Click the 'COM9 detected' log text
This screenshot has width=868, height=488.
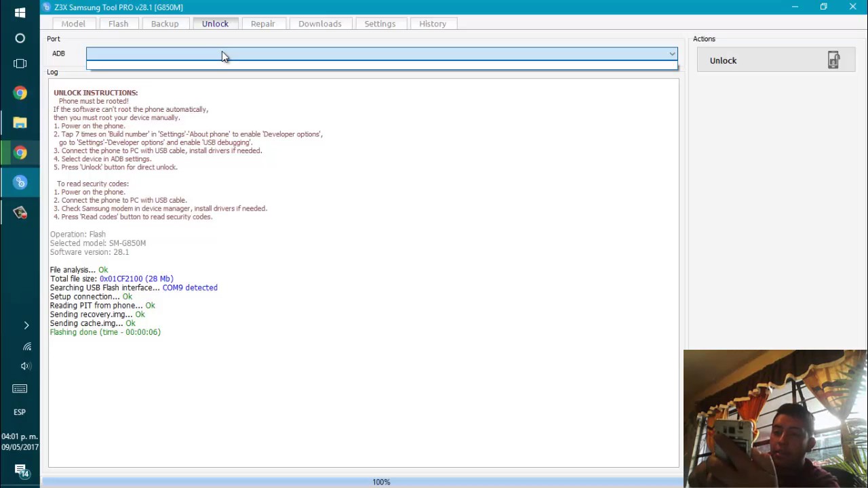coord(190,287)
